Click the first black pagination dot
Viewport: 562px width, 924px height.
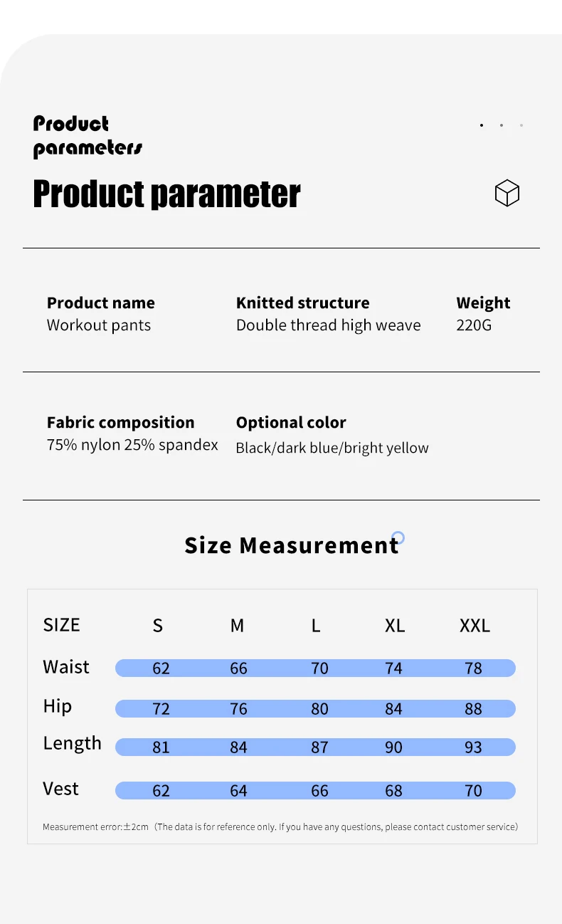pos(482,125)
